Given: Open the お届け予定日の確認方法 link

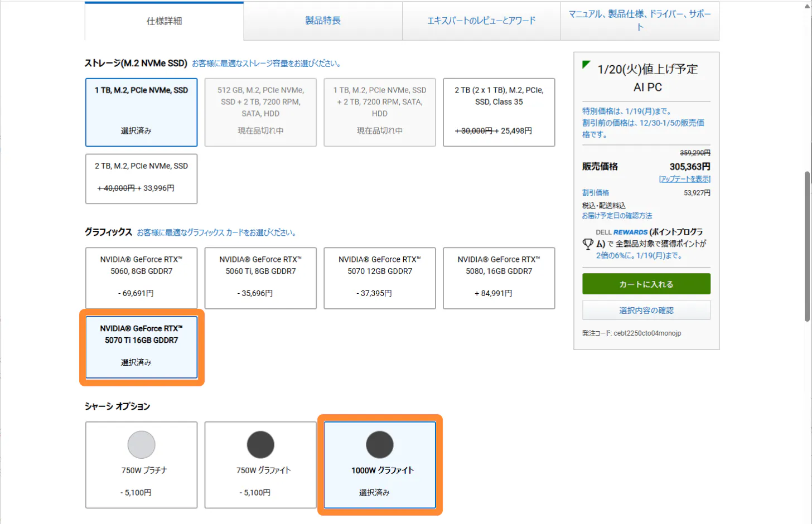Looking at the screenshot, I should tap(617, 216).
